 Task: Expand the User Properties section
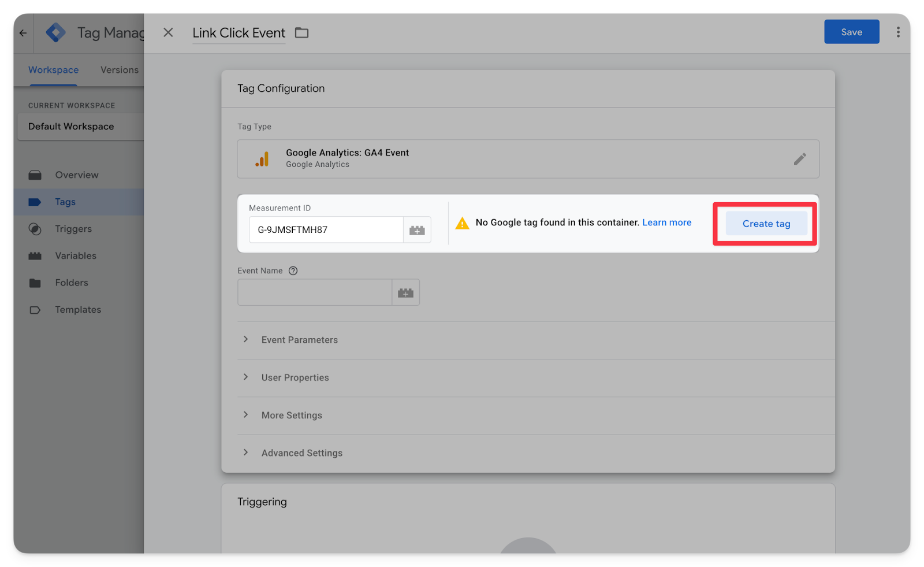click(x=295, y=377)
